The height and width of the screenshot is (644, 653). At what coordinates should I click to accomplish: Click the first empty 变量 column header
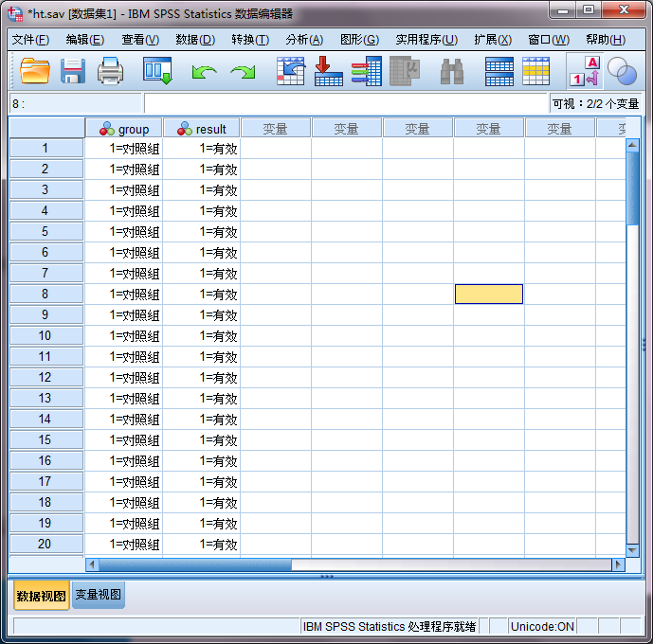(x=276, y=129)
